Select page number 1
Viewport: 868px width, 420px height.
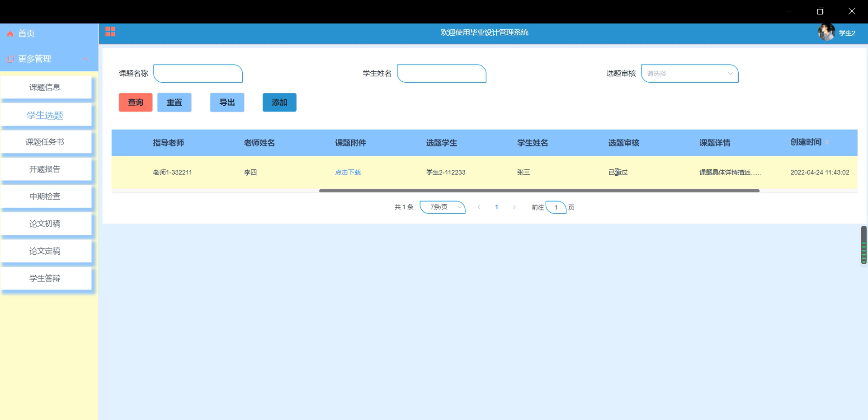point(496,207)
